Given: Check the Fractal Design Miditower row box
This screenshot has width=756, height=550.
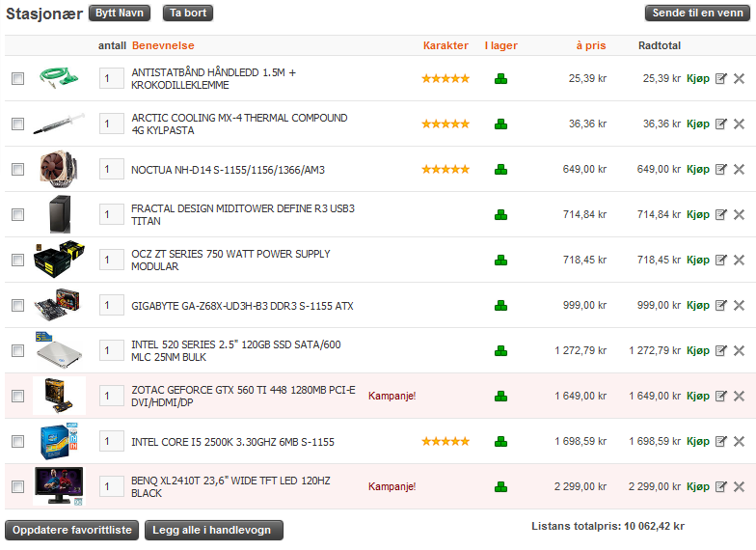Looking at the screenshot, I should [x=17, y=214].
